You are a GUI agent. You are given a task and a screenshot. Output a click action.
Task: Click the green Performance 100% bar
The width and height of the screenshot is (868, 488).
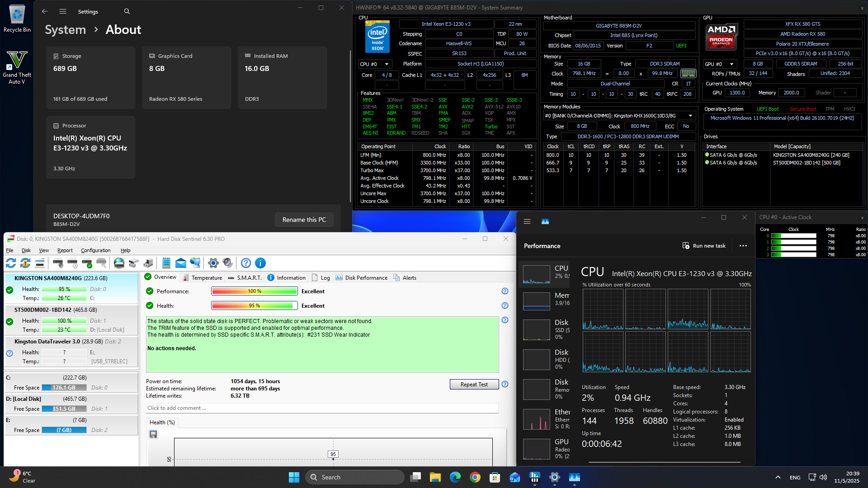click(x=254, y=291)
